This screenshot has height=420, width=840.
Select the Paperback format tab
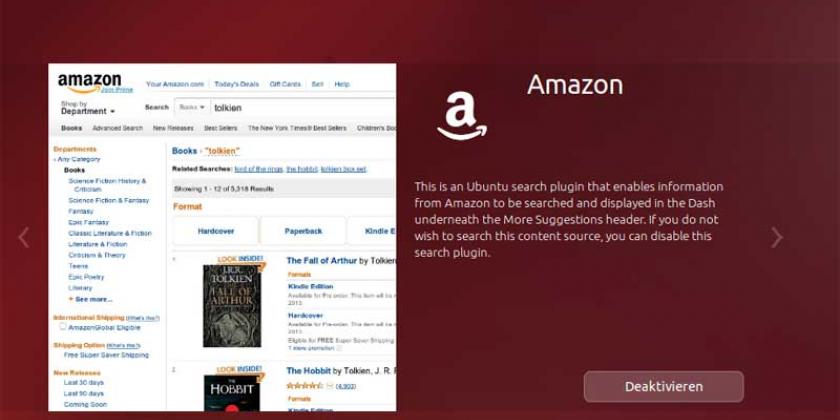(x=303, y=231)
